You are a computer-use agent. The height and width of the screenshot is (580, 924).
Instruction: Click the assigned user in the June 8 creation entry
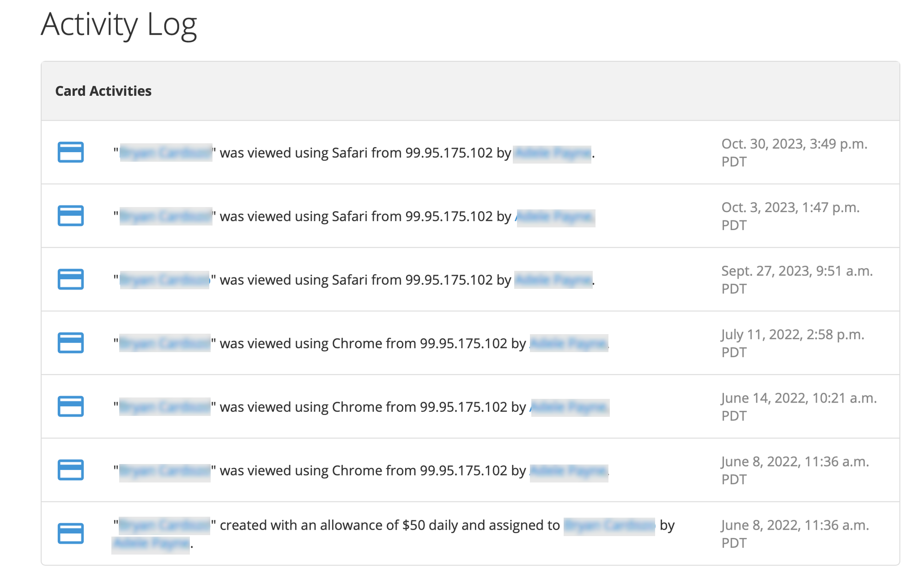tap(609, 525)
